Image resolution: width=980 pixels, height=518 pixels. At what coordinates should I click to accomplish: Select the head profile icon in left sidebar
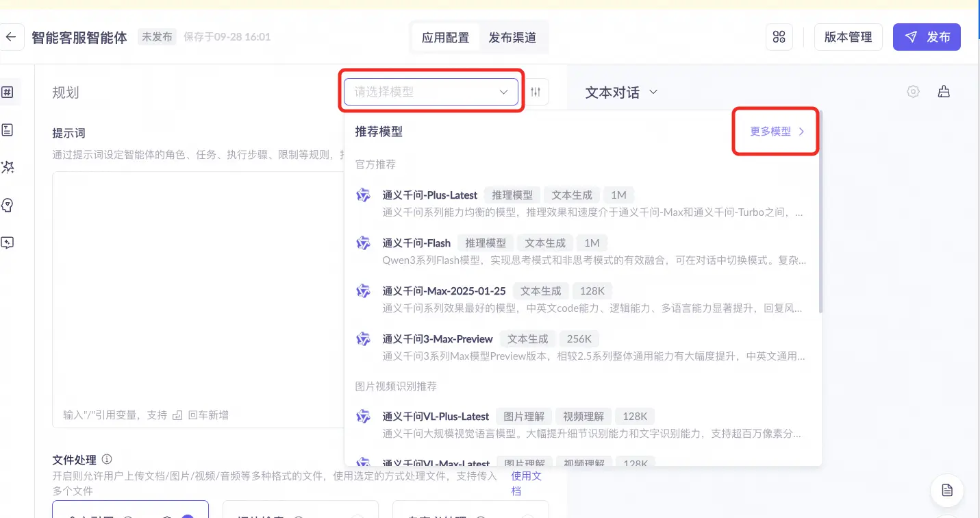tap(8, 205)
